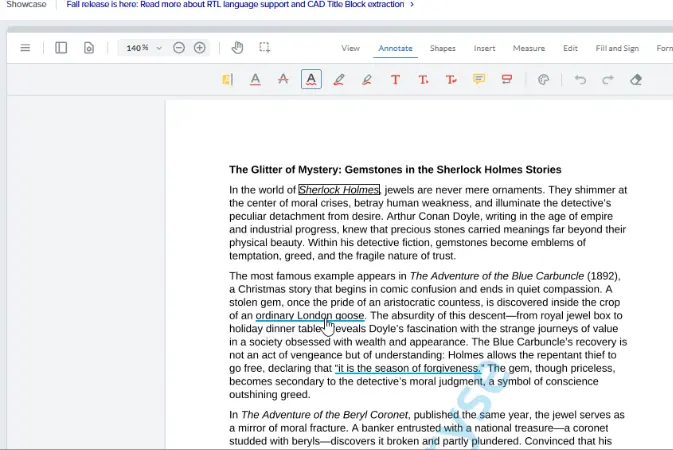Click the document title "The Glitter of Mystery"
Screen dimensions: 673x450
point(285,170)
